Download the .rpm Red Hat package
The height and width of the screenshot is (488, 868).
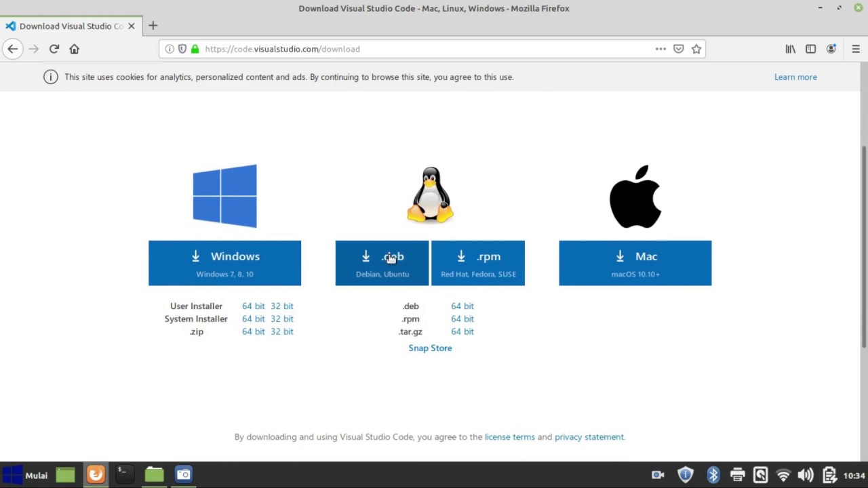pyautogui.click(x=478, y=263)
